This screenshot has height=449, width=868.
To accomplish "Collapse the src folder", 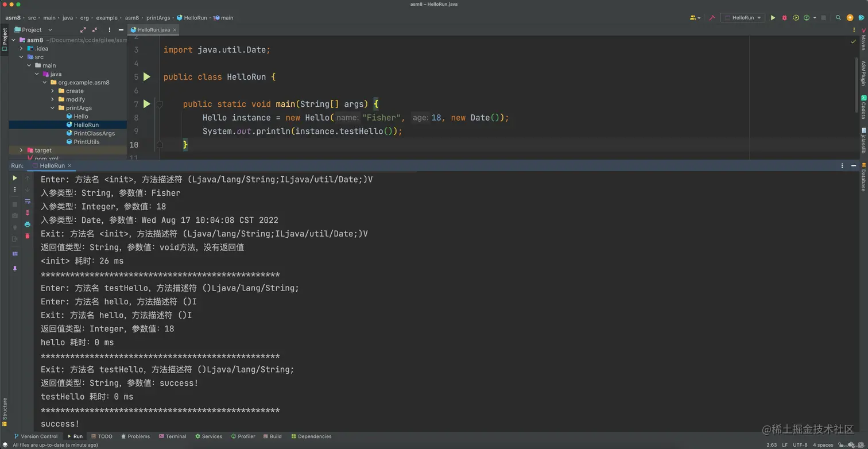I will (21, 57).
